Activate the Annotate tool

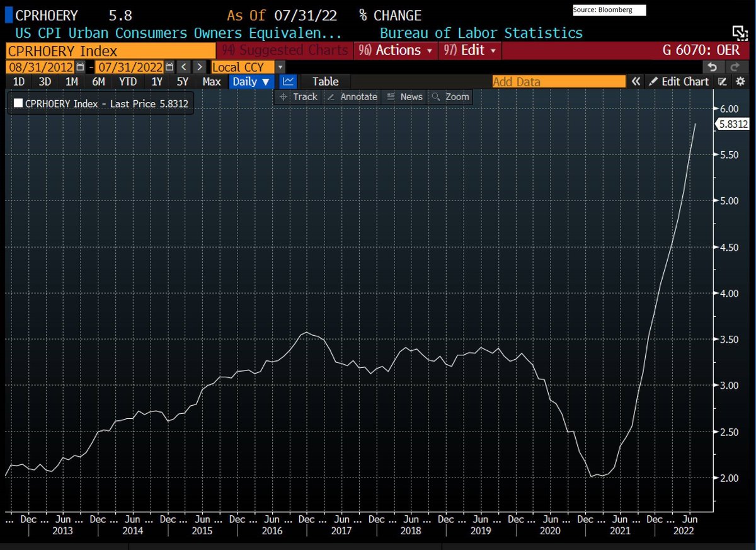(x=352, y=96)
